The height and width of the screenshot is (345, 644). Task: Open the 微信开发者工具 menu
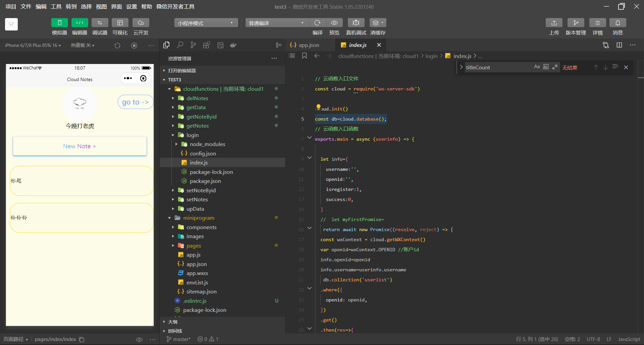175,7
